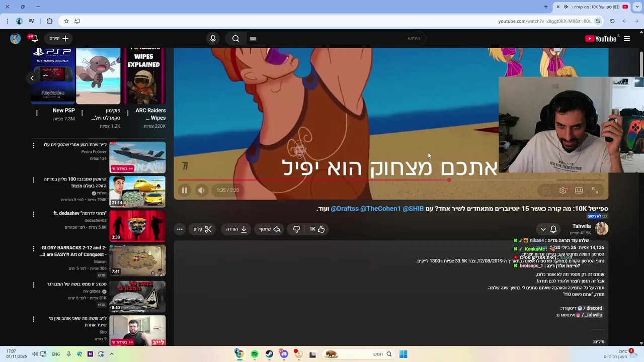Screen dimensions: 644x362
Task: Open options for GLORY BARRACKS video
Action: coord(33,248)
